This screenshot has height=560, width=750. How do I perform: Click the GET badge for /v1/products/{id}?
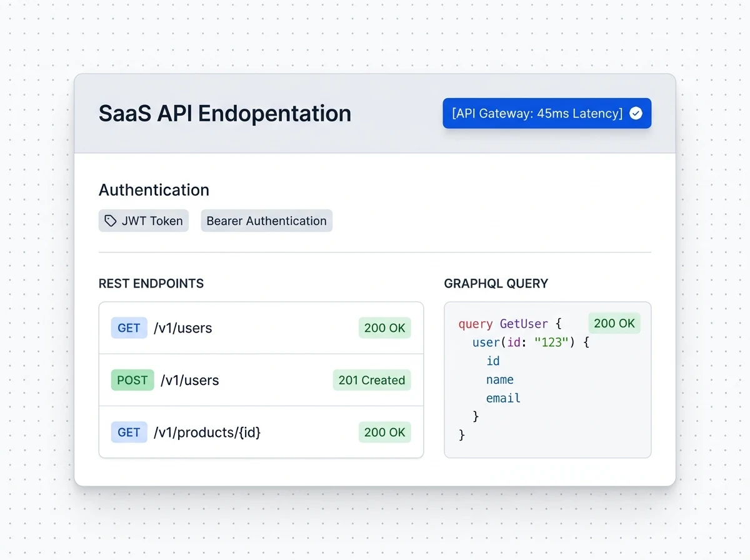coord(129,432)
